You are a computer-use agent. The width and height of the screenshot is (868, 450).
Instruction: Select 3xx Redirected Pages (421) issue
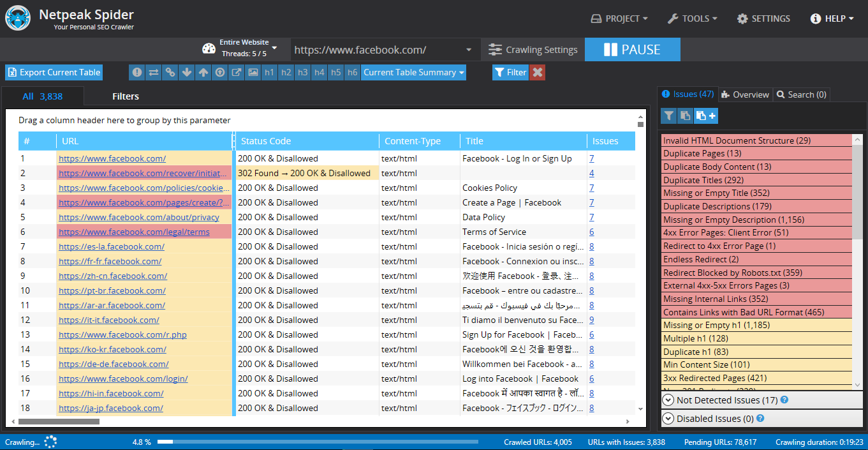pyautogui.click(x=756, y=378)
